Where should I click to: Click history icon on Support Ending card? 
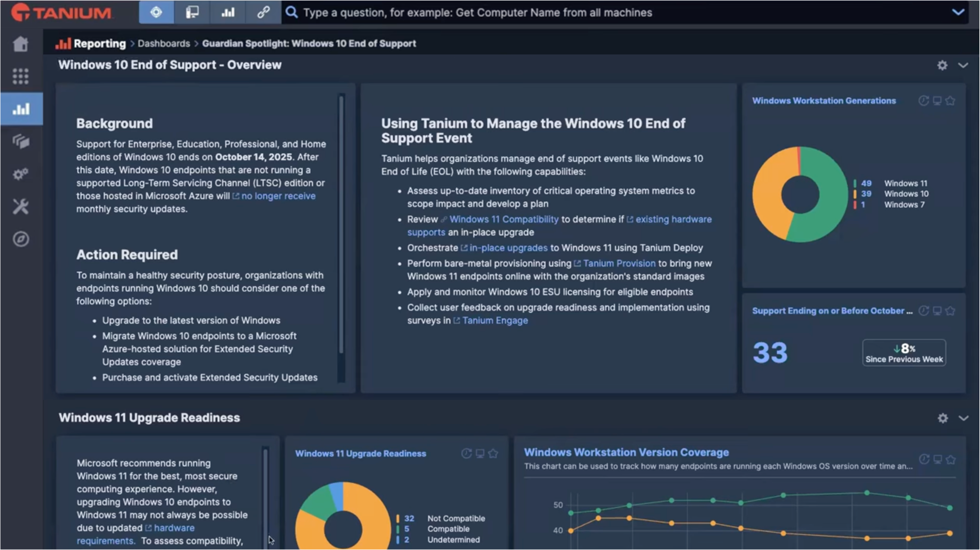point(924,311)
